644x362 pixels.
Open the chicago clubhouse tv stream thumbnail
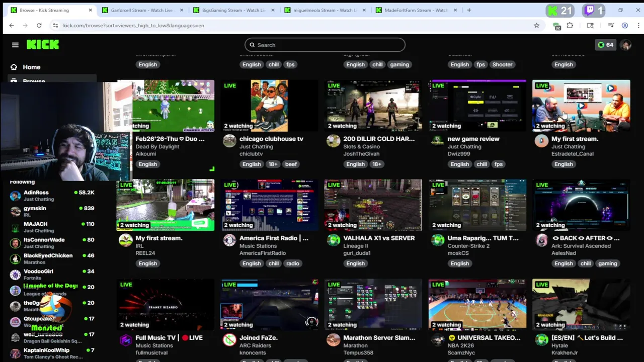(269, 106)
